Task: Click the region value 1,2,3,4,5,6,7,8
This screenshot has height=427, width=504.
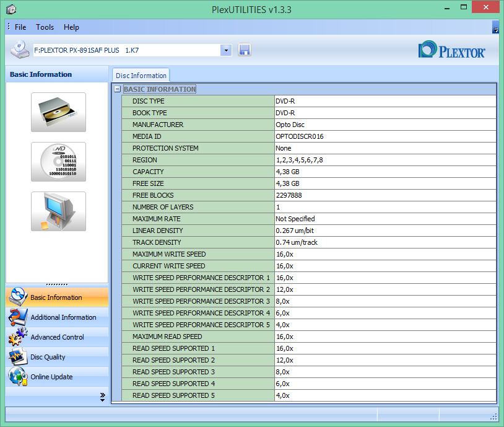Action: [300, 160]
